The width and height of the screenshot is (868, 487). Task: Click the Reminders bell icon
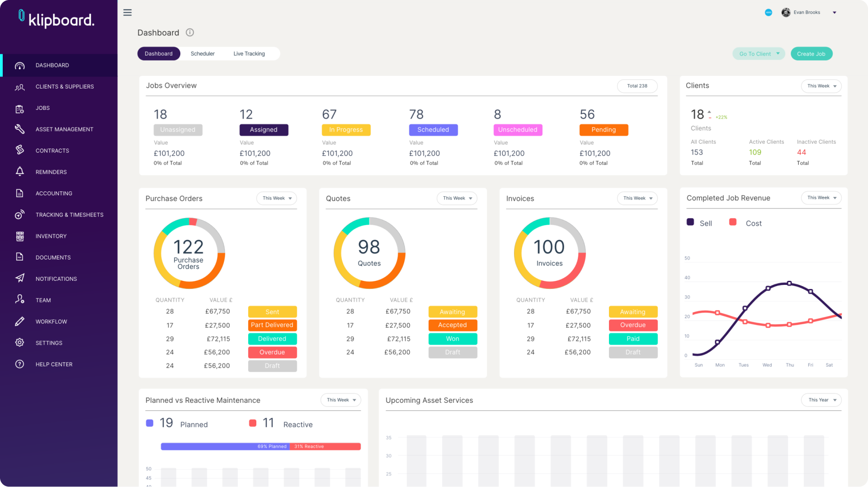19,172
